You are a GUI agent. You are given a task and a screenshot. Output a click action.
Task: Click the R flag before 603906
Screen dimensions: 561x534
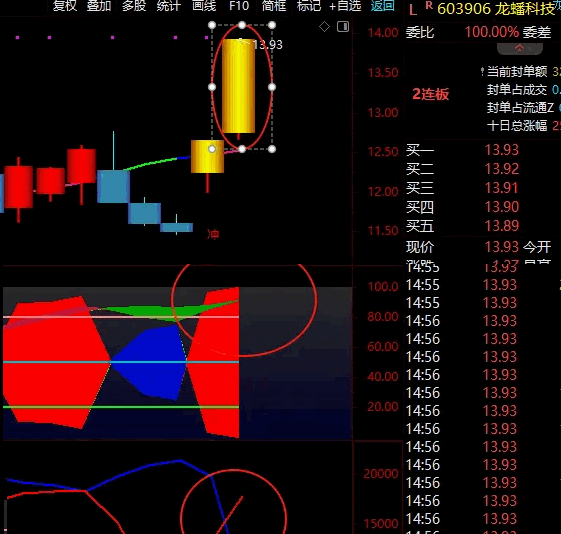click(429, 5)
